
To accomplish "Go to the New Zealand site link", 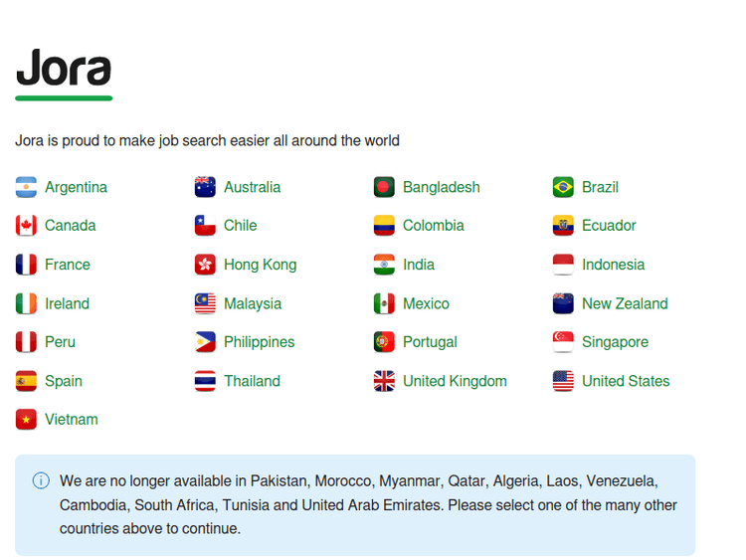I will tap(625, 303).
